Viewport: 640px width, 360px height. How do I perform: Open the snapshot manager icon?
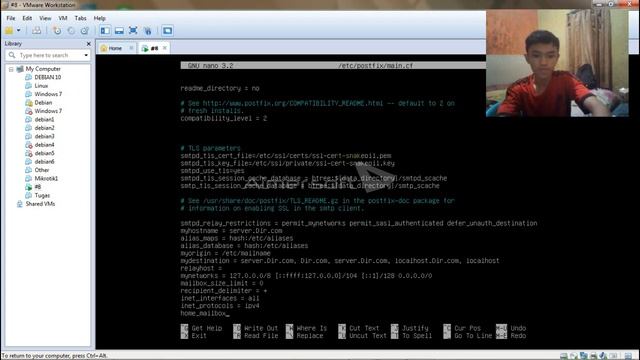click(85, 31)
